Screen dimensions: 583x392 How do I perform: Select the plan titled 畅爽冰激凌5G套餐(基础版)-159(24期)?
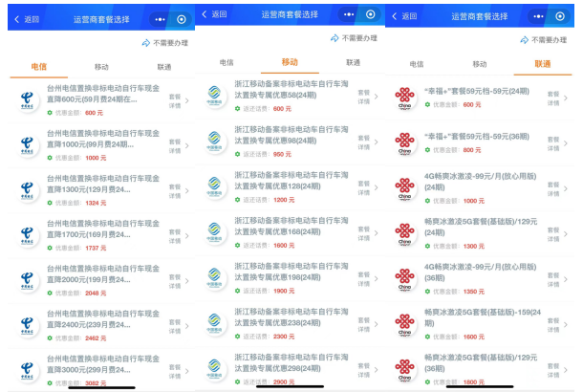click(480, 325)
